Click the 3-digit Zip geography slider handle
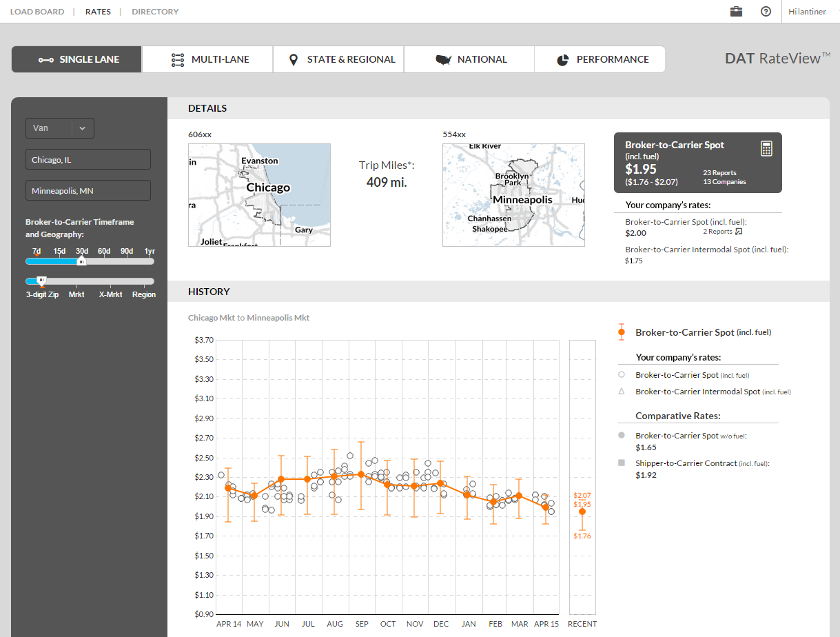This screenshot has height=637, width=840. tap(41, 281)
